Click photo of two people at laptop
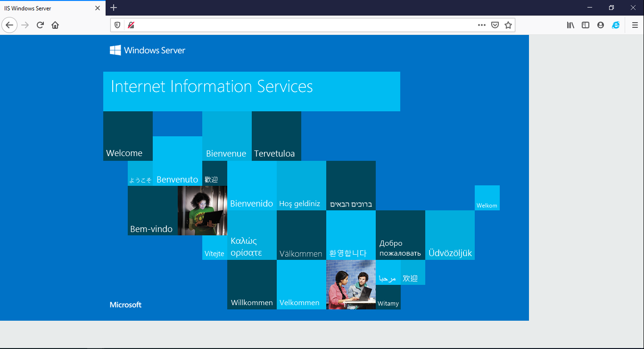This screenshot has width=644, height=349. point(351,284)
